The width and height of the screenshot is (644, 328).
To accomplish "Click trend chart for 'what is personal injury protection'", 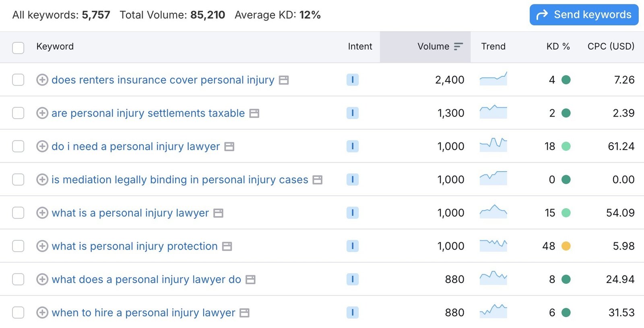I will (493, 245).
